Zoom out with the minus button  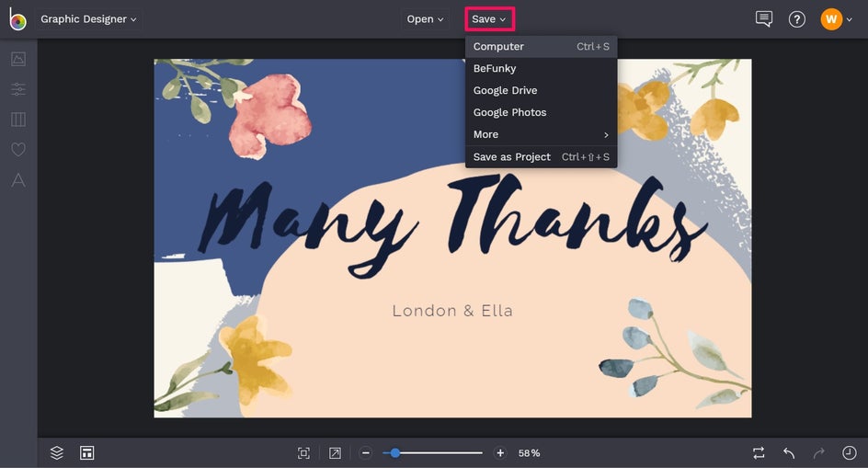click(x=365, y=453)
